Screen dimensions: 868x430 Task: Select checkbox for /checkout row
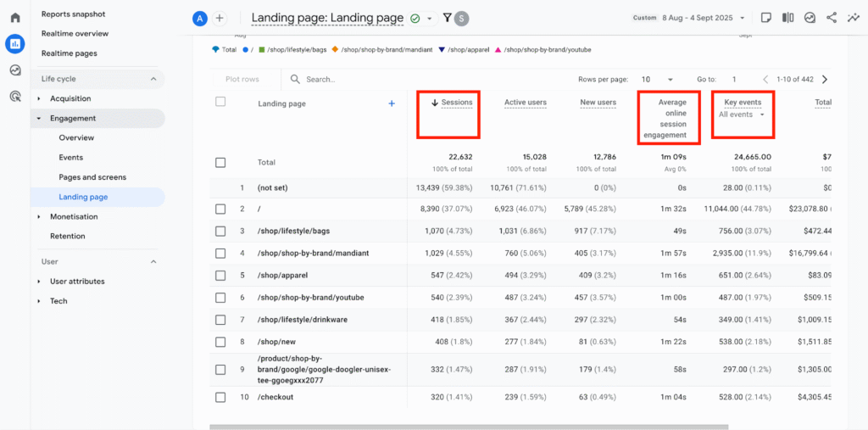220,397
